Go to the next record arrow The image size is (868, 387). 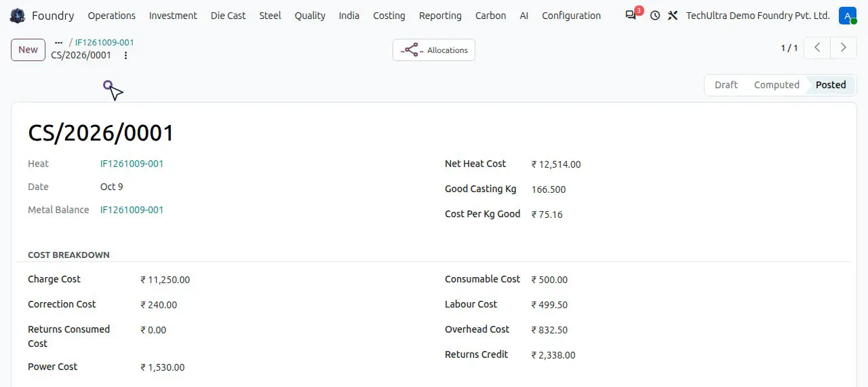[844, 48]
